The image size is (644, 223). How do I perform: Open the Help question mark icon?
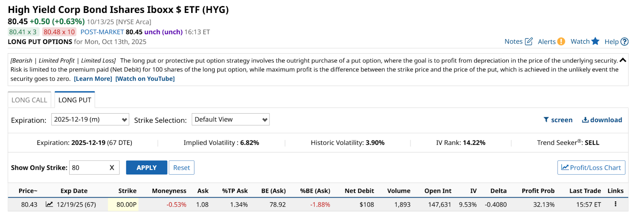(x=624, y=42)
